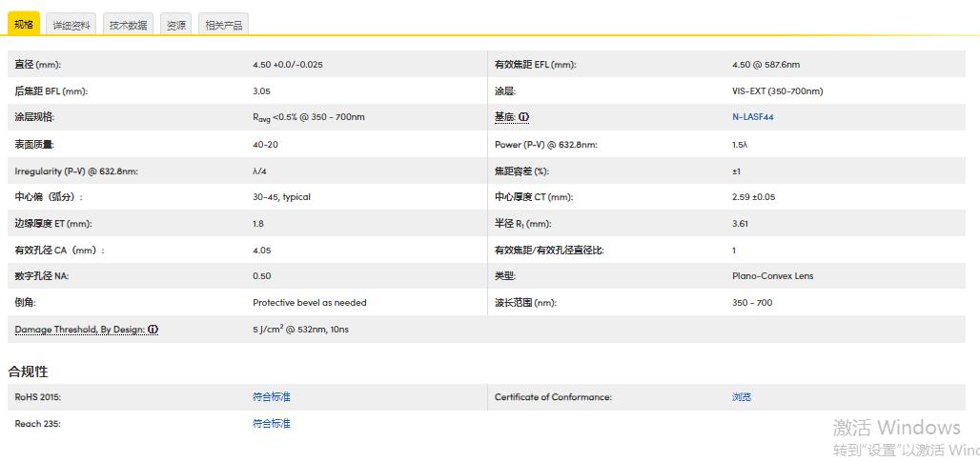The height and width of the screenshot is (462, 980).
Task: Click the underlined 基底 label
Action: point(504,117)
